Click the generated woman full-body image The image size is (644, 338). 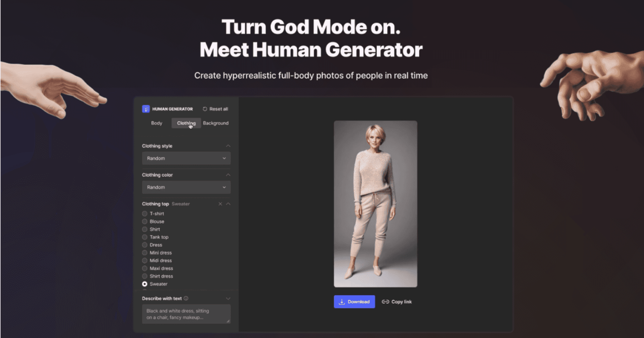point(375,204)
